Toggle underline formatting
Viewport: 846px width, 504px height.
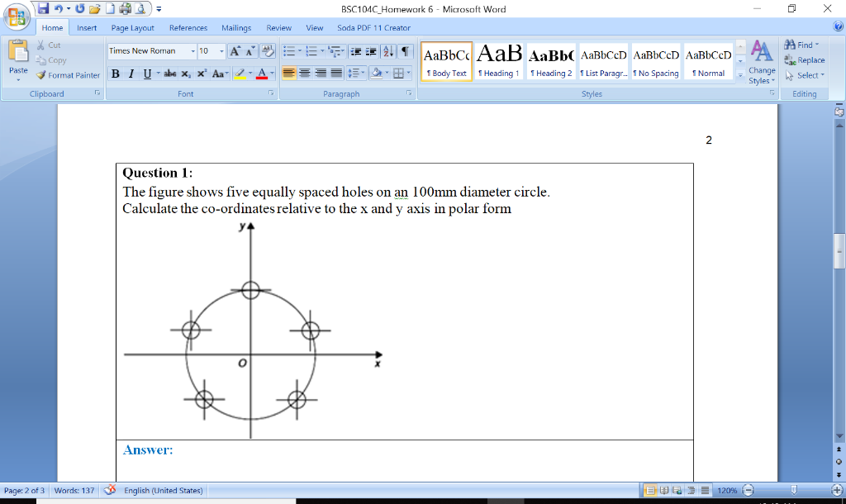click(x=147, y=74)
